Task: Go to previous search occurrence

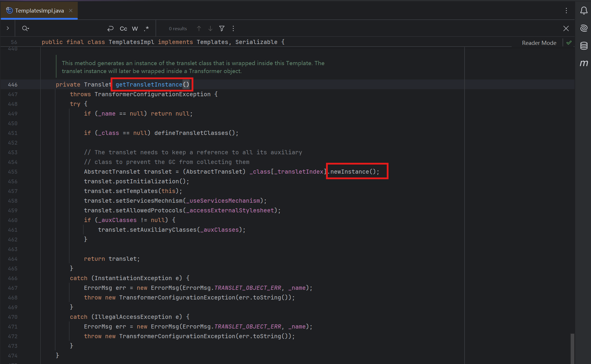Action: [x=199, y=28]
